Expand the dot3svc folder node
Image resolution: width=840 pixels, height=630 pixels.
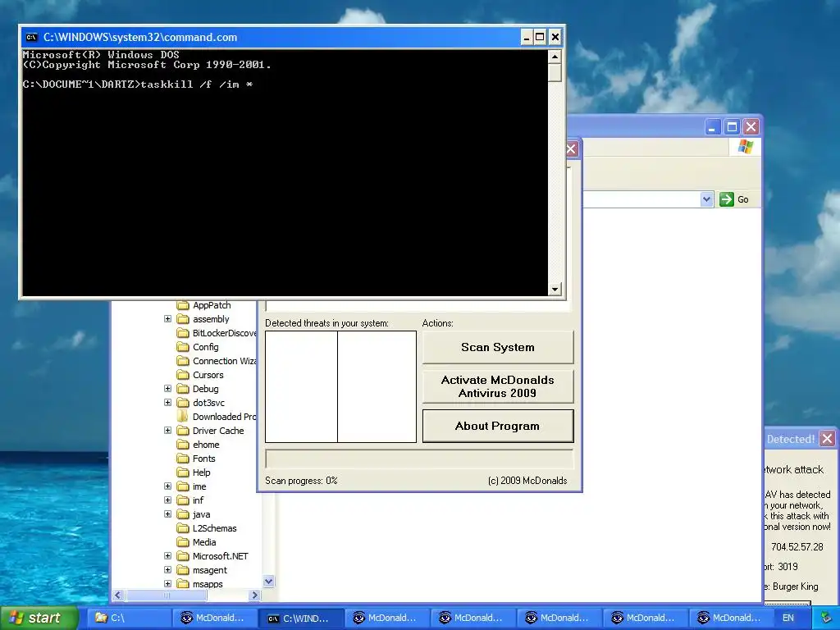coord(167,402)
